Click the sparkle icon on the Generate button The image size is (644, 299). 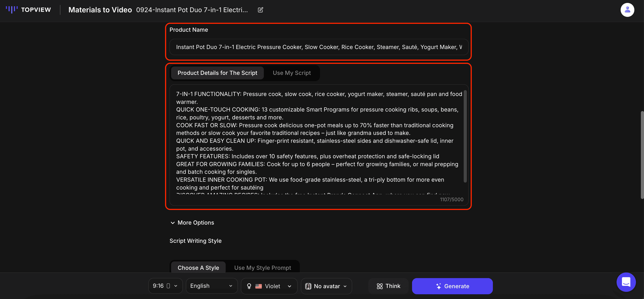(438, 286)
